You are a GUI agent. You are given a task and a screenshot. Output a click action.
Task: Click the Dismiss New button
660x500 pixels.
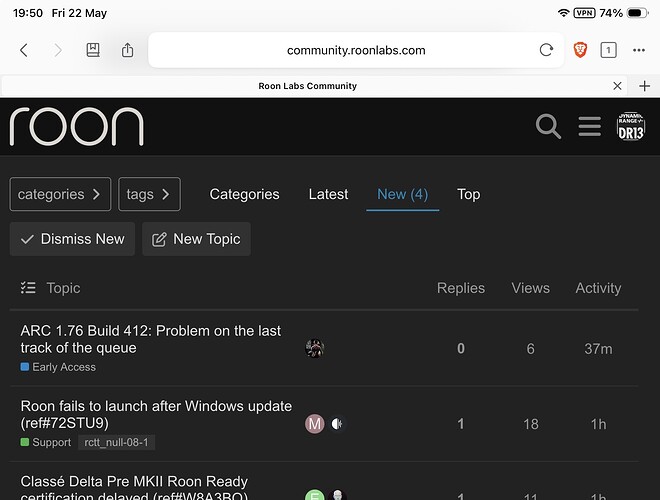pyautogui.click(x=72, y=239)
